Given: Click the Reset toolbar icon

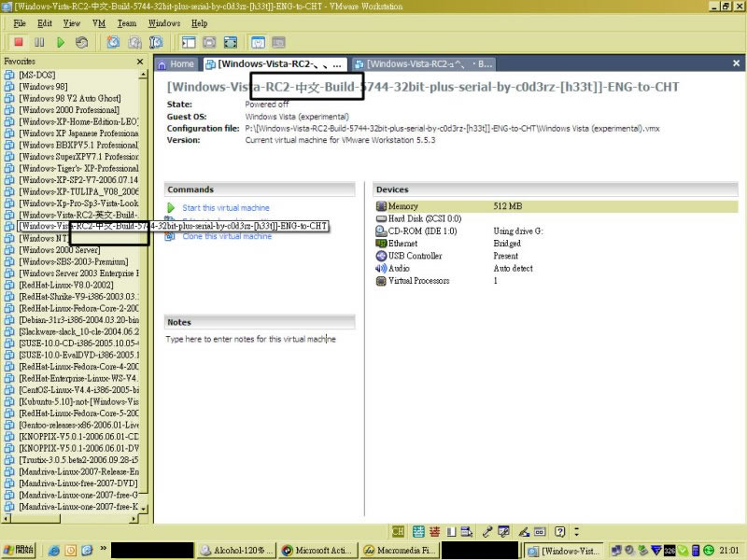Looking at the screenshot, I should pos(81,42).
